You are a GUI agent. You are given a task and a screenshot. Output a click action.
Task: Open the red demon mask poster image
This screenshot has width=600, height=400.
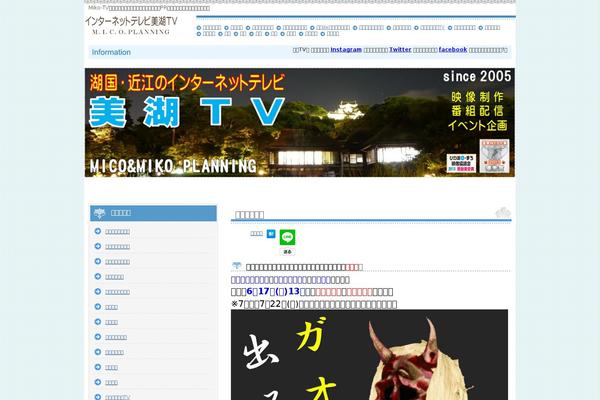click(x=369, y=355)
